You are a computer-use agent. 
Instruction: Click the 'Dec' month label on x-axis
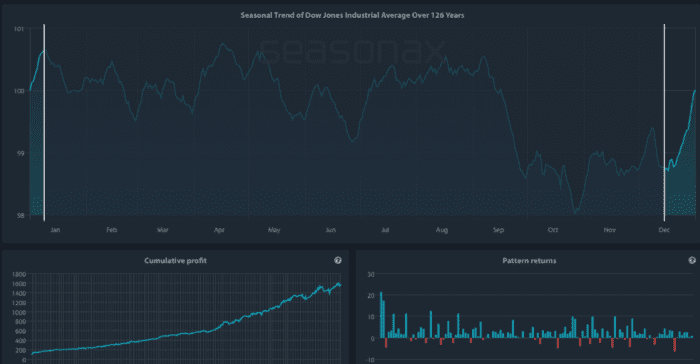pos(664,230)
